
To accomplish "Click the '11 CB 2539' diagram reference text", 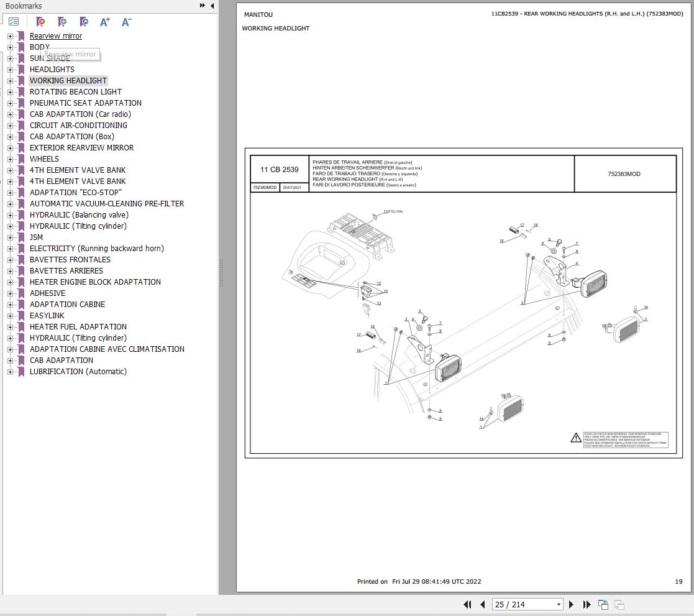I will (280, 170).
